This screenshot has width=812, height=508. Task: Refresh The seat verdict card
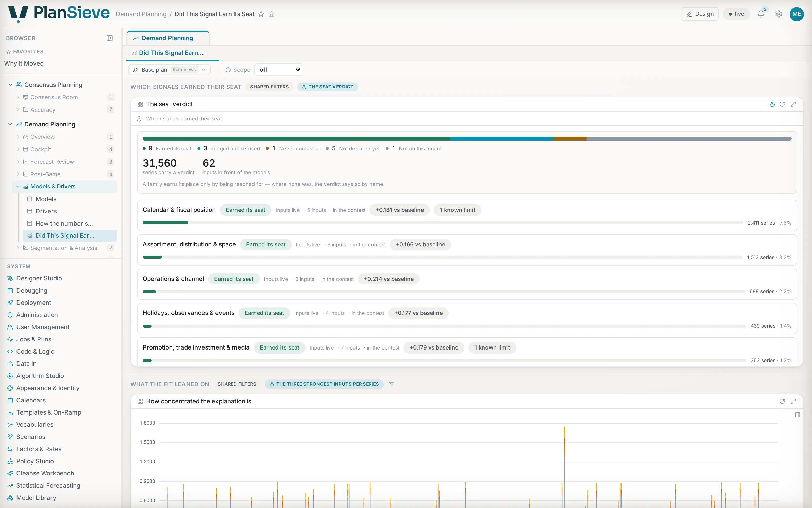pyautogui.click(x=782, y=104)
